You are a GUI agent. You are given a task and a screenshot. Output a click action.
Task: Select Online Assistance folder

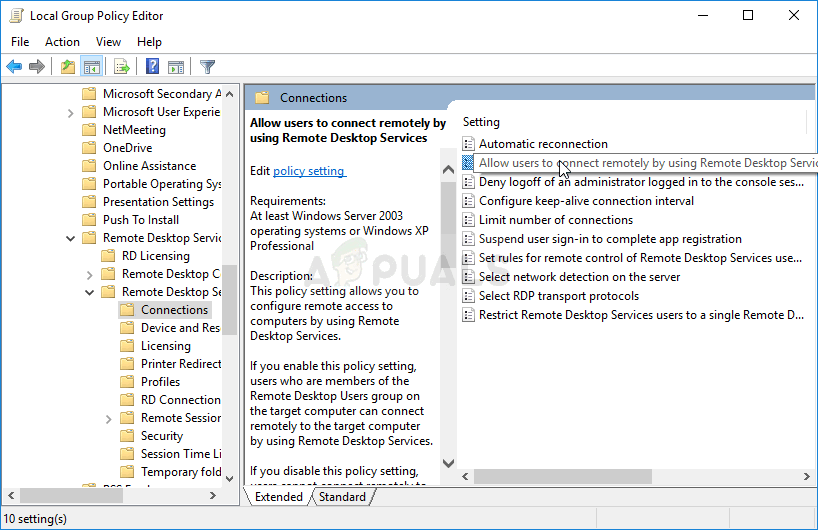coord(149,166)
